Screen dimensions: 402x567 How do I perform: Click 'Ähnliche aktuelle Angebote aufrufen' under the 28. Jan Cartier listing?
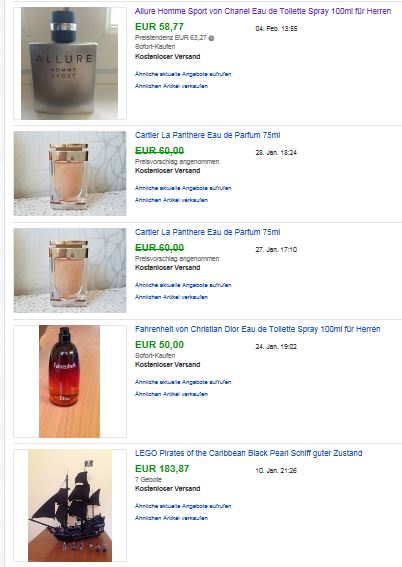(x=183, y=188)
